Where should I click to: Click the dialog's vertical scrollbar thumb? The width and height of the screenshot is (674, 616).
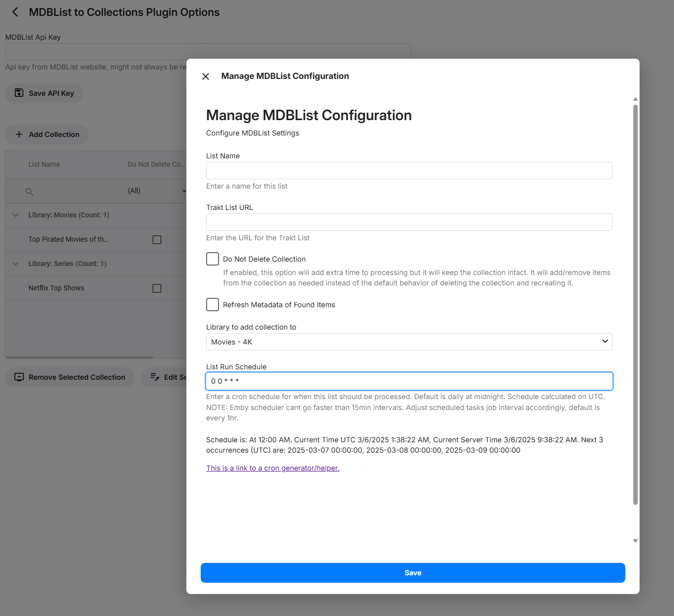635,304
